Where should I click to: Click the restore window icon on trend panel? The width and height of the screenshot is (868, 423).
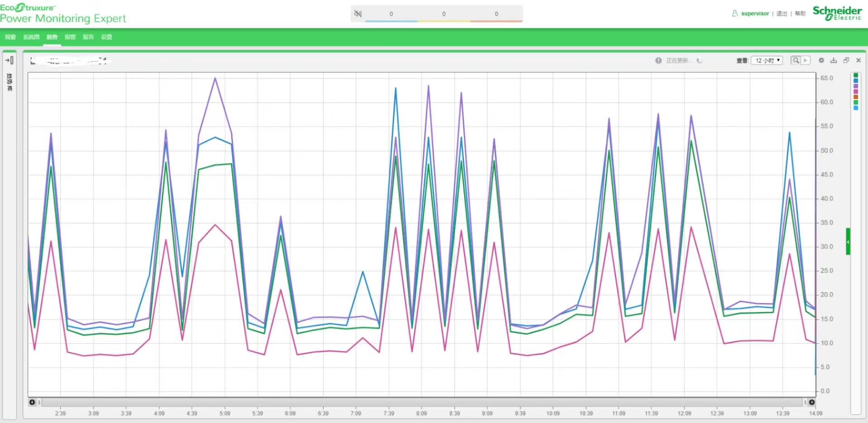[846, 60]
